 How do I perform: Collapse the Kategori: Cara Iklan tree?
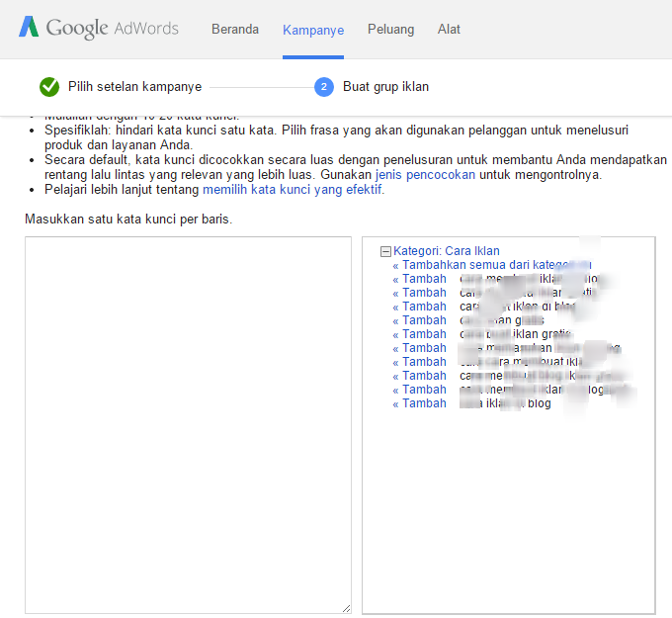point(385,251)
